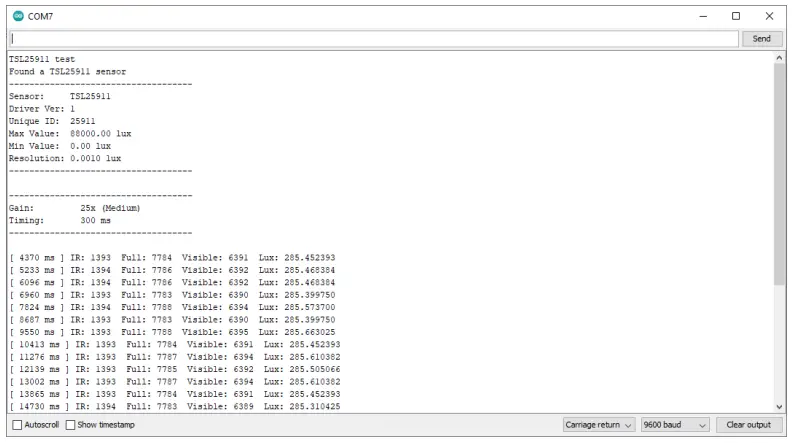Click the reading at 6096 ms
Viewport: 793px width, 443px height.
pyautogui.click(x=172, y=283)
